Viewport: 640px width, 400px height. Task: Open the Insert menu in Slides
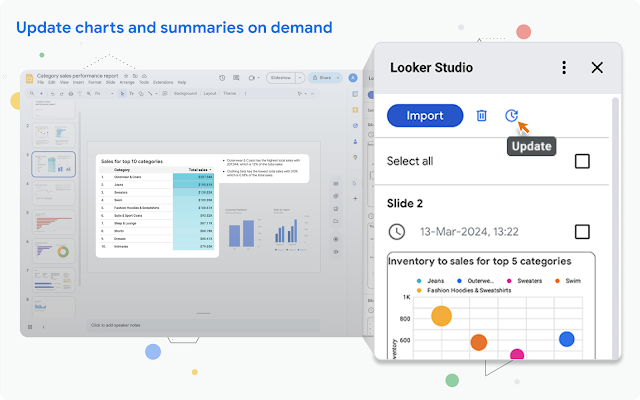[78, 82]
